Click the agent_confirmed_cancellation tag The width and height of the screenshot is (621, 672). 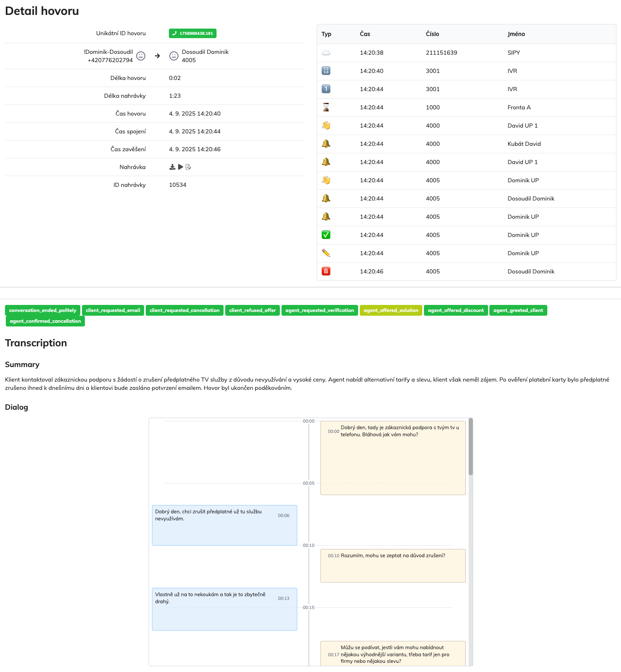pyautogui.click(x=45, y=321)
